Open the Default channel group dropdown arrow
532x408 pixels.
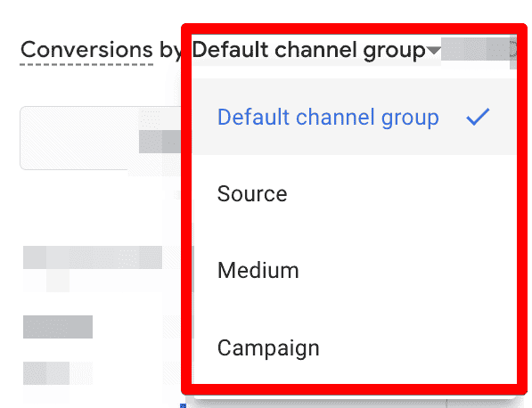click(433, 51)
